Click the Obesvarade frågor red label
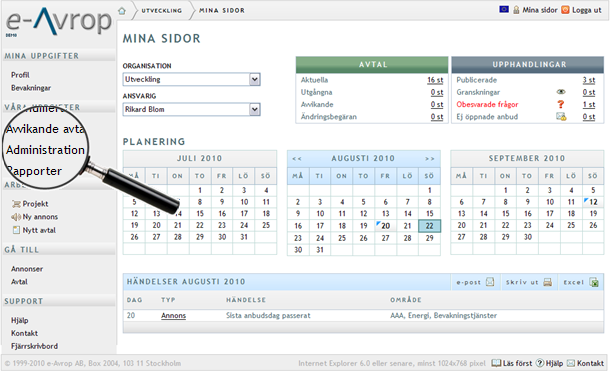This screenshot has height=371, width=610. (x=487, y=104)
